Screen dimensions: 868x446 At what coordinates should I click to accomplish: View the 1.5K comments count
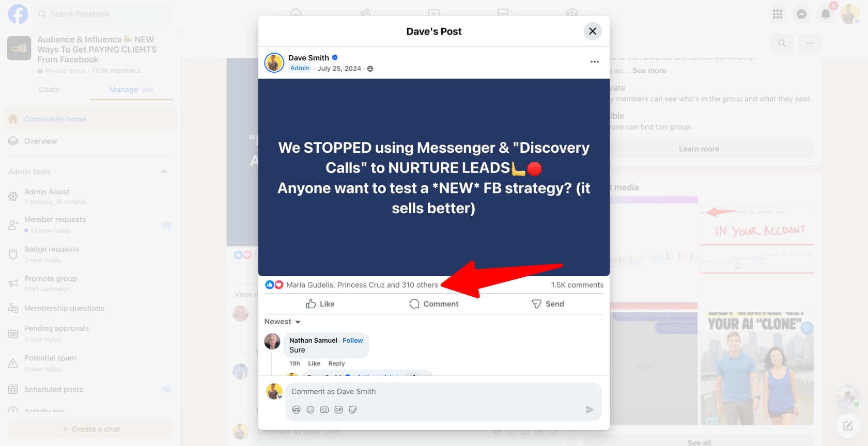[577, 285]
